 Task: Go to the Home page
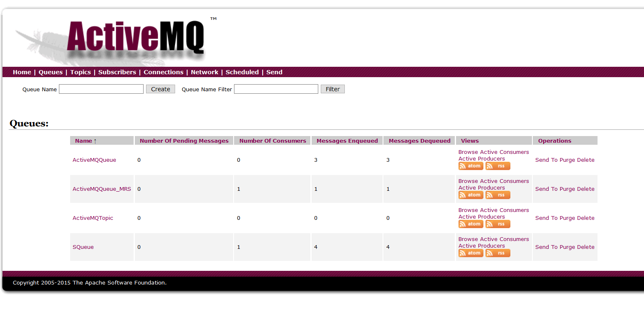click(x=22, y=72)
